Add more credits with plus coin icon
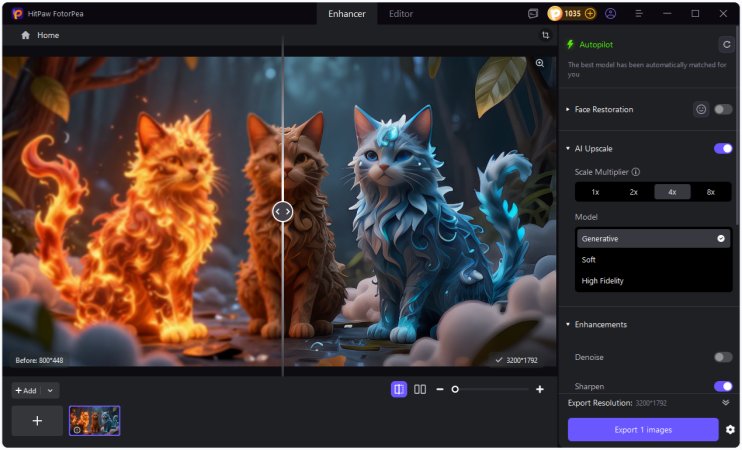This screenshot has width=742, height=450. (590, 14)
